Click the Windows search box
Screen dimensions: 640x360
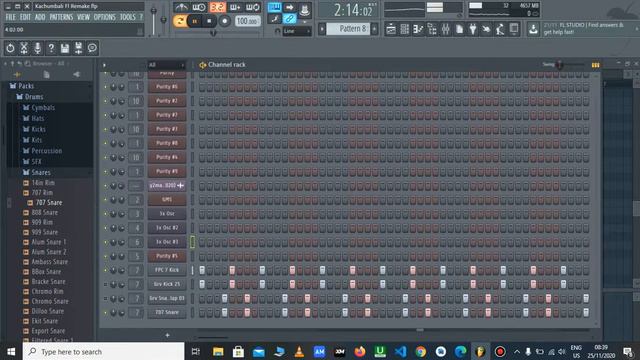click(103, 351)
